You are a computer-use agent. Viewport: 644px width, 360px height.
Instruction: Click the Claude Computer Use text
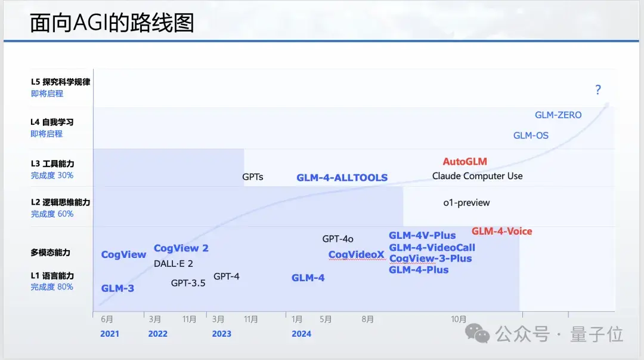pos(477,176)
